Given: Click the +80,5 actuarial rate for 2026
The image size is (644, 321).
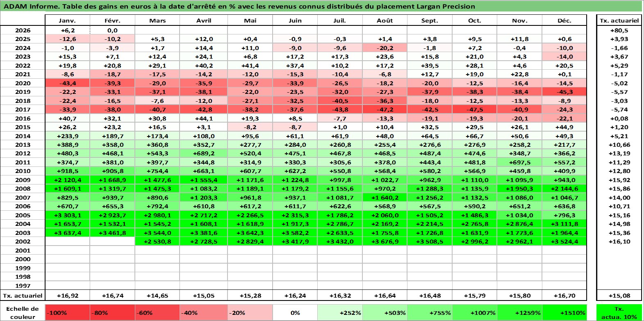Looking at the screenshot, I should pos(619,30).
